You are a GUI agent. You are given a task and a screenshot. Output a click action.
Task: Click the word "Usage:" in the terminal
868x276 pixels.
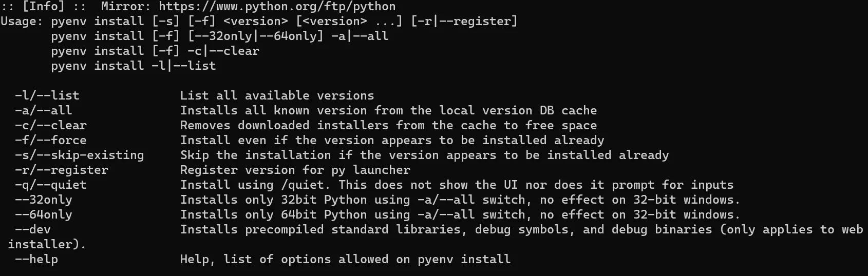coord(22,21)
